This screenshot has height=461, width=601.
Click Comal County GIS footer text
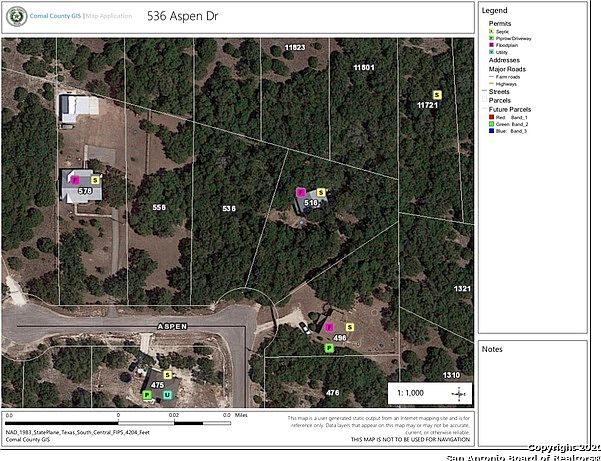point(28,440)
